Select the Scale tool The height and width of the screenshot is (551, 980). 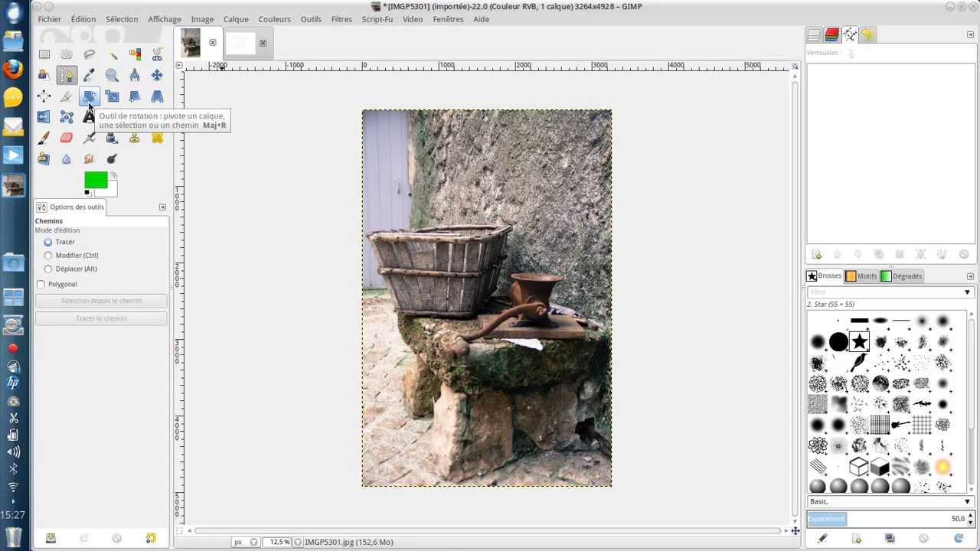point(112,96)
